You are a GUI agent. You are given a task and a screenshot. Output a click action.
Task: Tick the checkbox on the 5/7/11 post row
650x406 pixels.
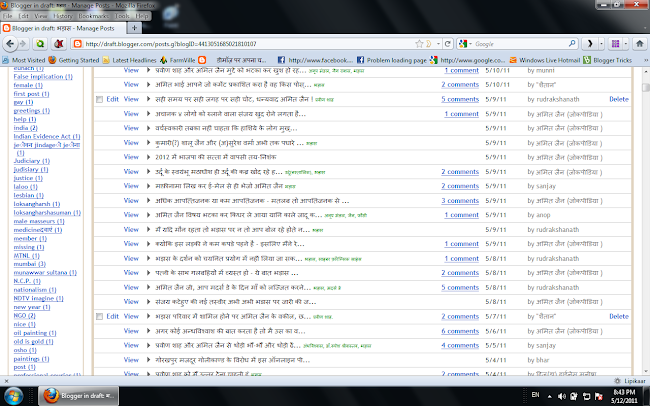(x=99, y=317)
